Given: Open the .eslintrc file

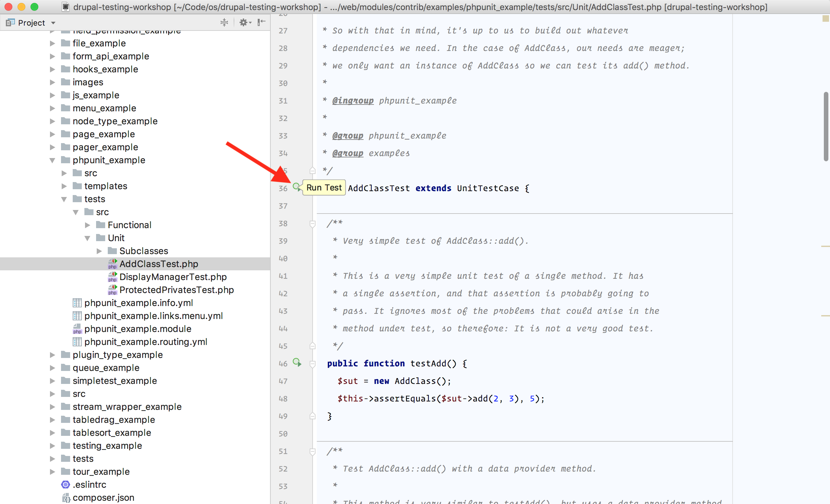Looking at the screenshot, I should [x=90, y=485].
